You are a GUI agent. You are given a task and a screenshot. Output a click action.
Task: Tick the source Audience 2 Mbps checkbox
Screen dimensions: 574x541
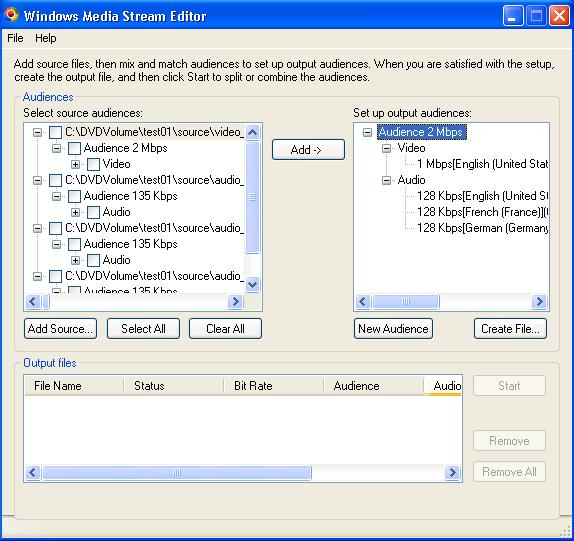pos(74,148)
